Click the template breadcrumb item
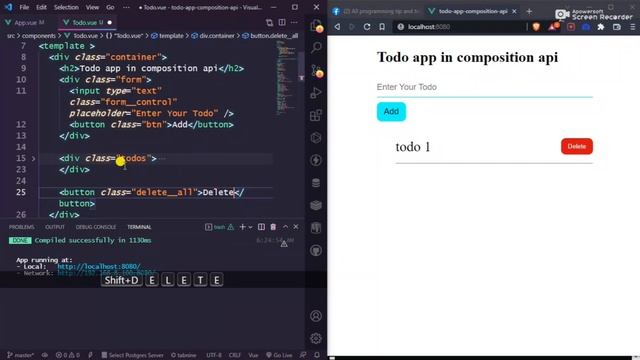 168,36
